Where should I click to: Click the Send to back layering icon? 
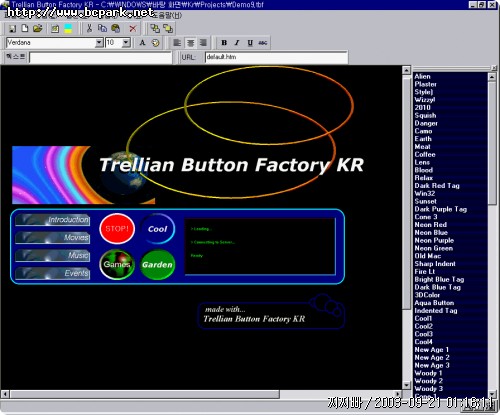(x=168, y=29)
